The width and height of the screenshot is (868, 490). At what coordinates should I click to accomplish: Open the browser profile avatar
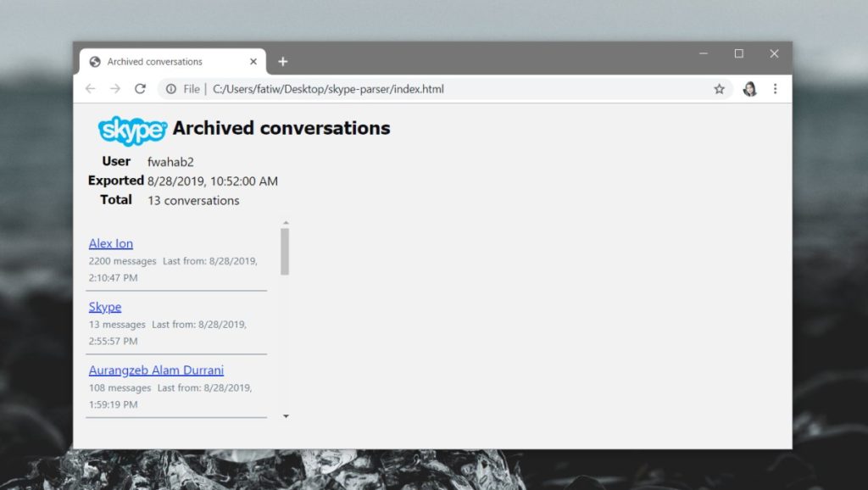coord(749,88)
